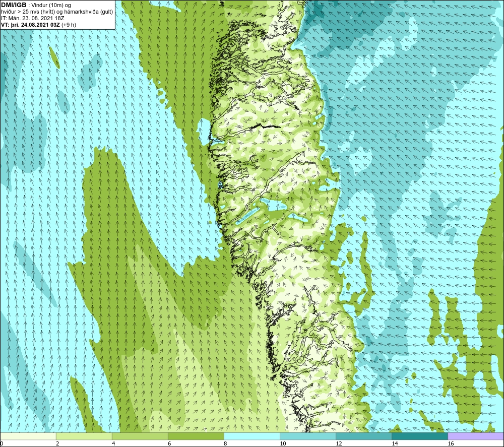Viewport: 504px width, 447px height.
Task: Click the 'DMI/IGB' title text
Action: tap(14, 5)
